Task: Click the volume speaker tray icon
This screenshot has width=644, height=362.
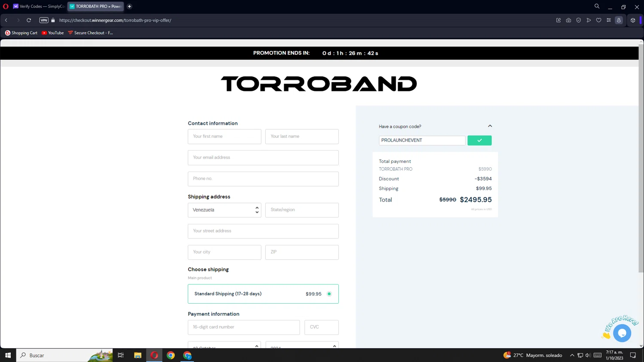Action: click(588, 355)
